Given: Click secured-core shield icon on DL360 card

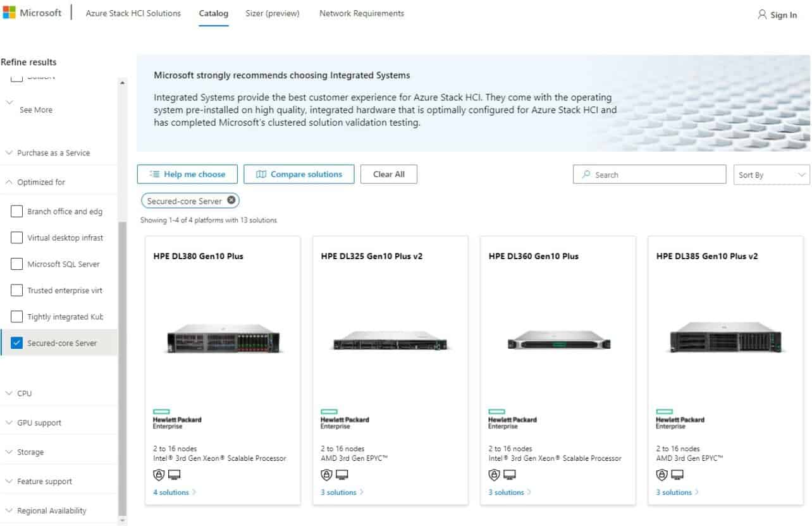Looking at the screenshot, I should coord(494,475).
